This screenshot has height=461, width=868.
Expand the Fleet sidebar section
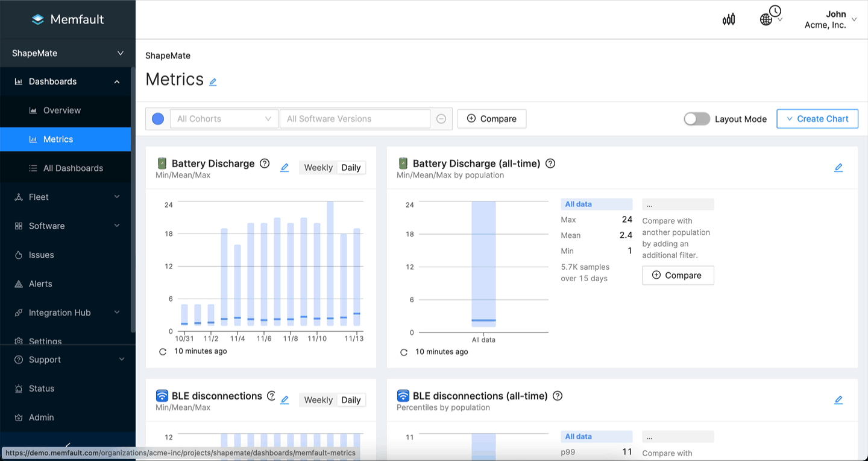(x=39, y=197)
